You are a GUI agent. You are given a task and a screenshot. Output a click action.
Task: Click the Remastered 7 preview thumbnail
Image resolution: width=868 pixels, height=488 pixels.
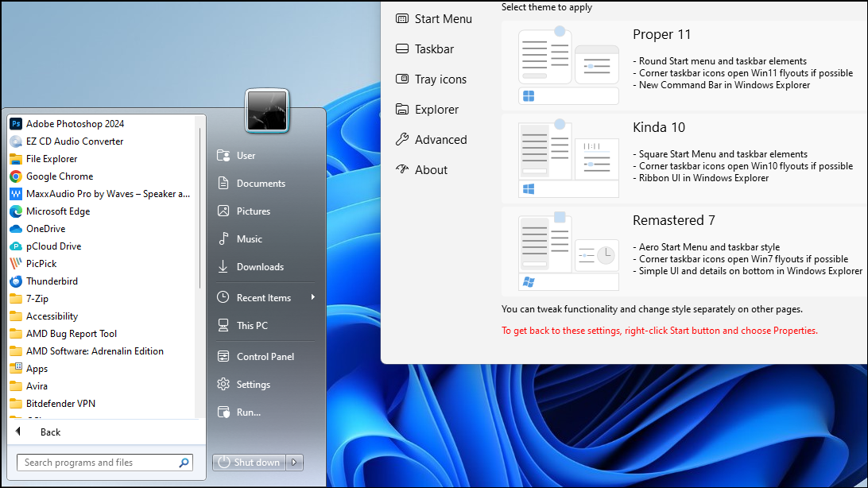[568, 251]
